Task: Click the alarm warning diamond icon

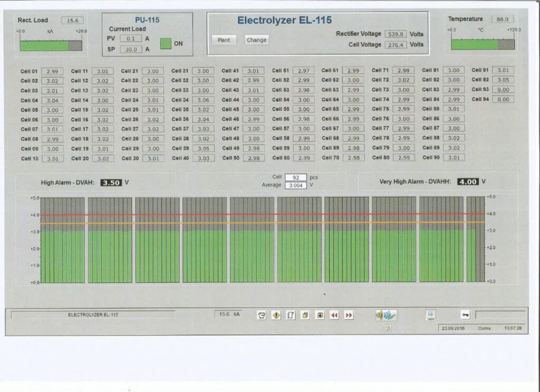Action: pos(276,315)
